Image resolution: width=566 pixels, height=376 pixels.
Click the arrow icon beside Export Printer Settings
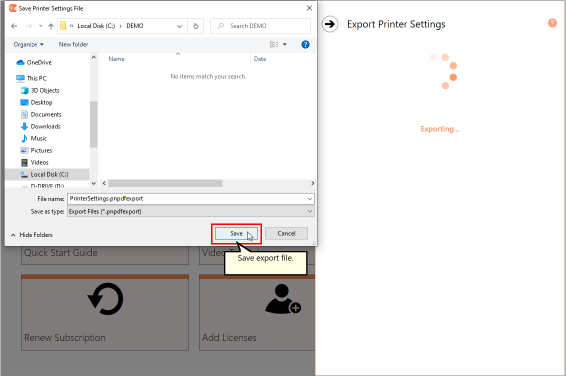click(330, 24)
